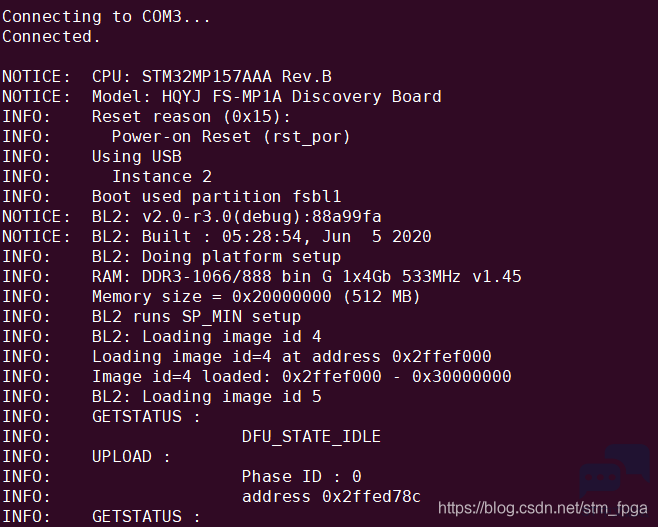Screen dimensions: 658x527
Task: Click the address 0x2ffed78c text
Action: coord(331,497)
